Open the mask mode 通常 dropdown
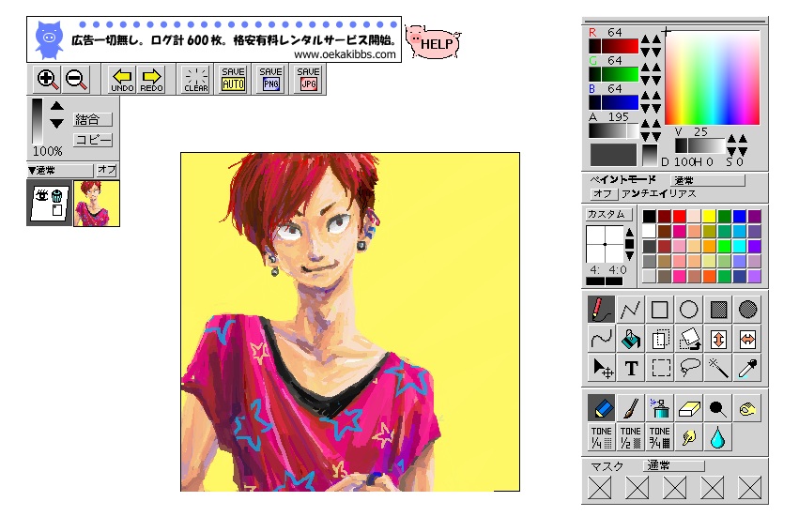This screenshot has width=799, height=532. pos(673,465)
